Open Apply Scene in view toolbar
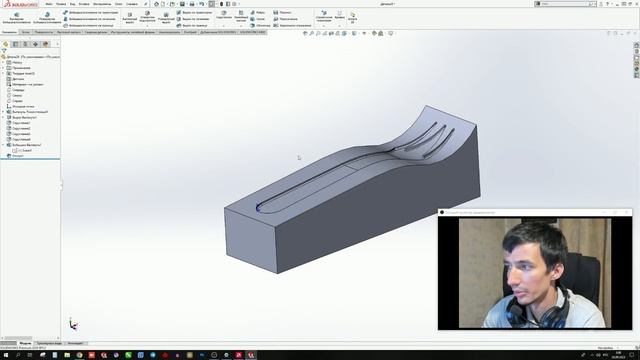 [x=381, y=33]
